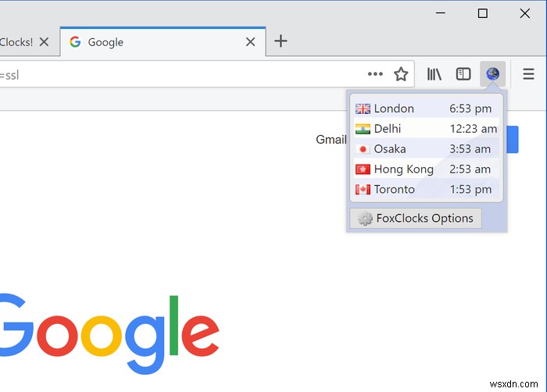The height and width of the screenshot is (392, 547).
Task: Bookmark this page with the star icon
Action: (x=401, y=74)
